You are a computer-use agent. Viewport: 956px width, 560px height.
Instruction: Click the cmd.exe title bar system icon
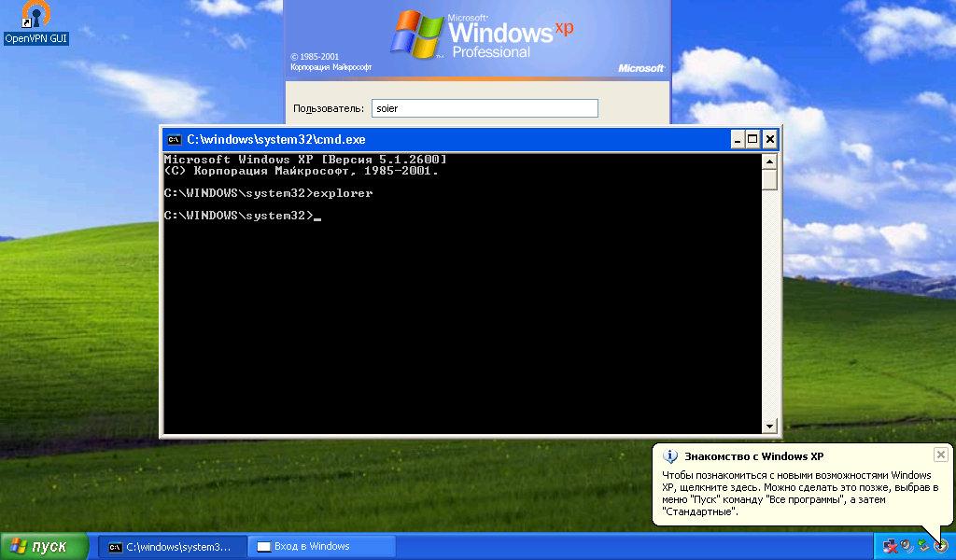(x=174, y=140)
